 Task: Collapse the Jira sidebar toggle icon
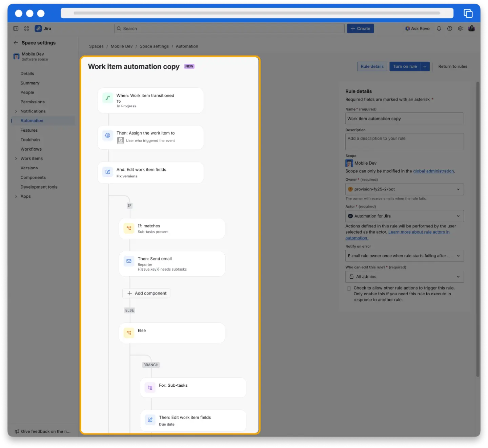[x=16, y=28]
